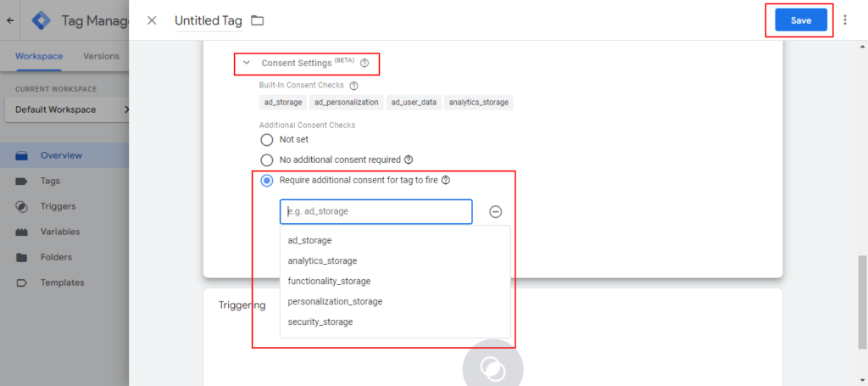Choose security_storage from the dropdown list
Screen dimensions: 868x386
click(x=320, y=322)
